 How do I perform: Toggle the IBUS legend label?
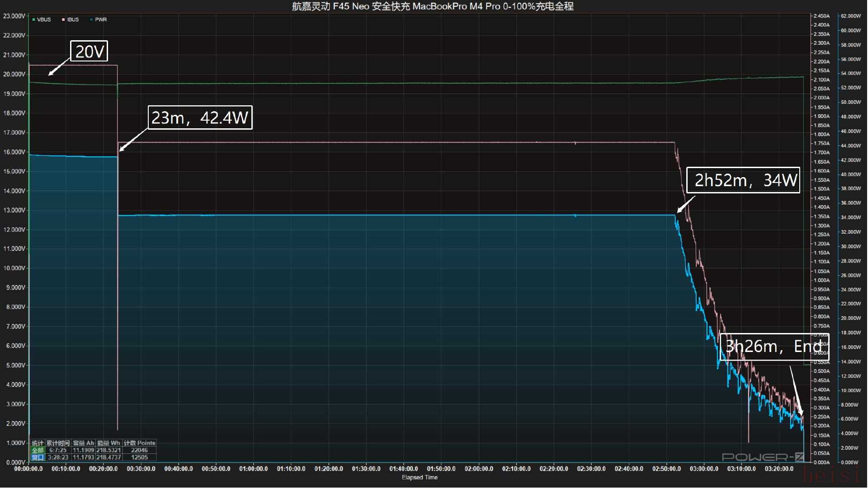pos(73,20)
